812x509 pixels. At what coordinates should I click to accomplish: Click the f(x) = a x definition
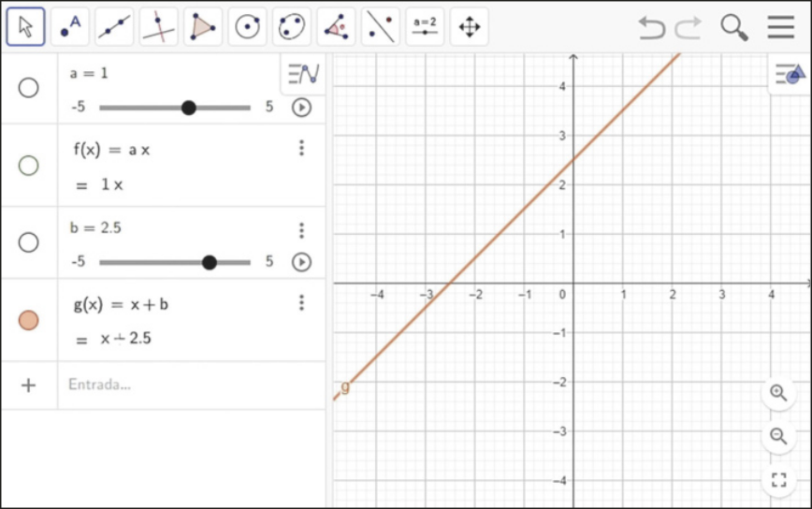tap(111, 150)
